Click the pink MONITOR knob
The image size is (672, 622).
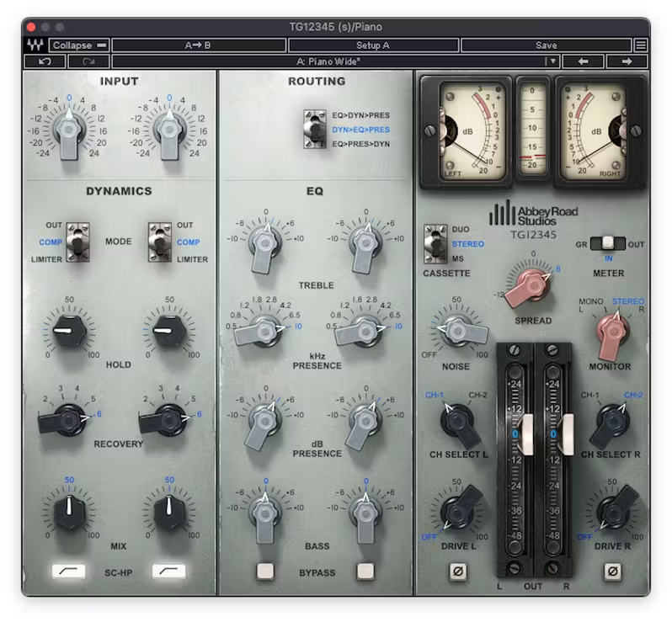point(612,332)
